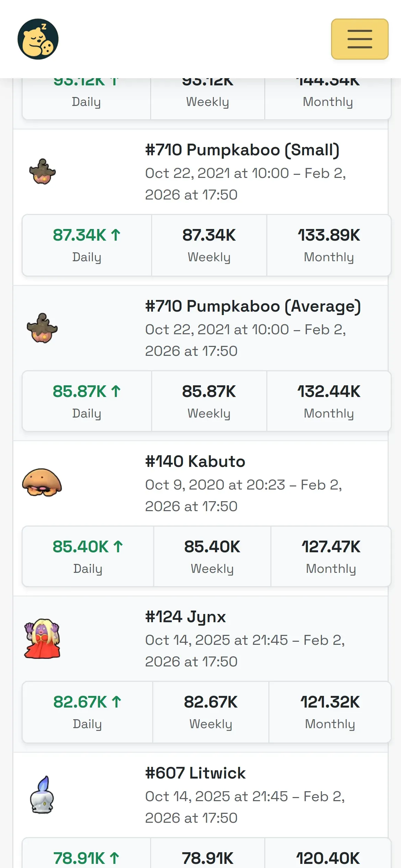Click the Kabuto sprite icon
The width and height of the screenshot is (401, 868).
[x=42, y=483]
